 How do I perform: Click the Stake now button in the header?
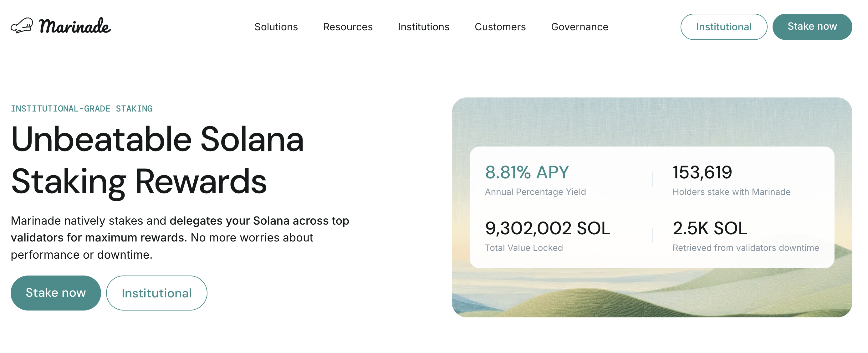point(812,27)
